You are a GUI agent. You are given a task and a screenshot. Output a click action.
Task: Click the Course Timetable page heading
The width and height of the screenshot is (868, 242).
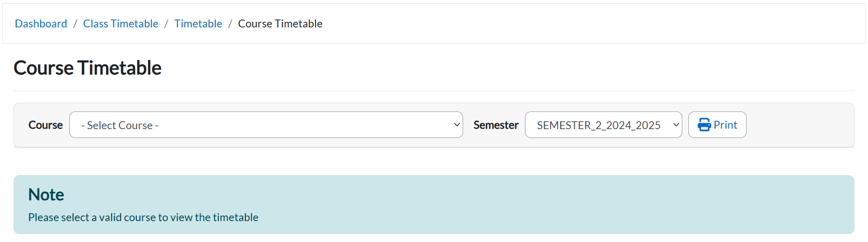[87, 68]
